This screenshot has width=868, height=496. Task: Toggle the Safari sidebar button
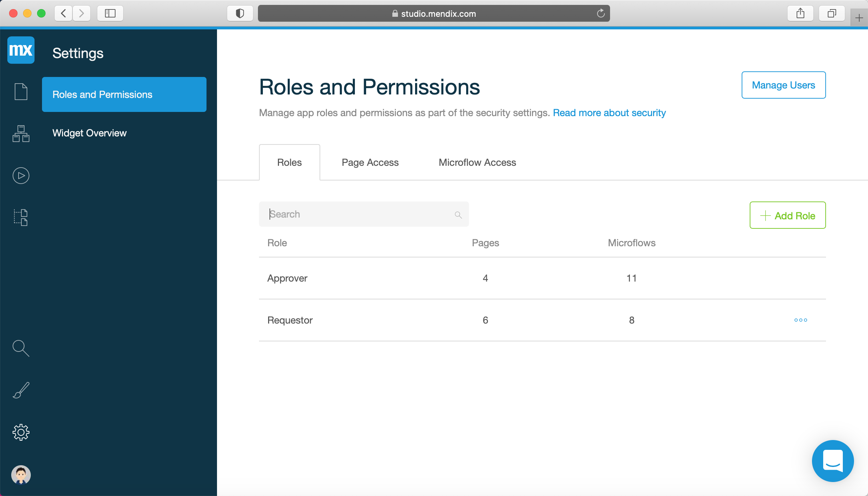pos(110,13)
